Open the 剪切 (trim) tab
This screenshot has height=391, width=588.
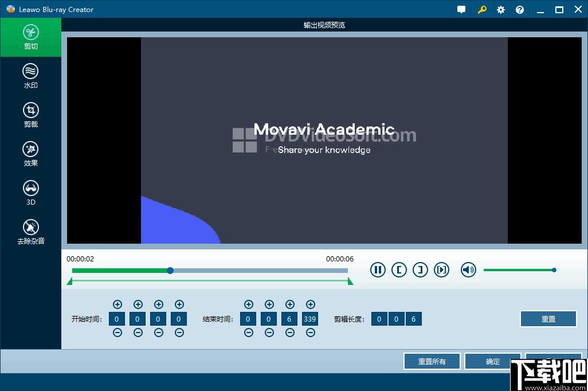click(31, 37)
